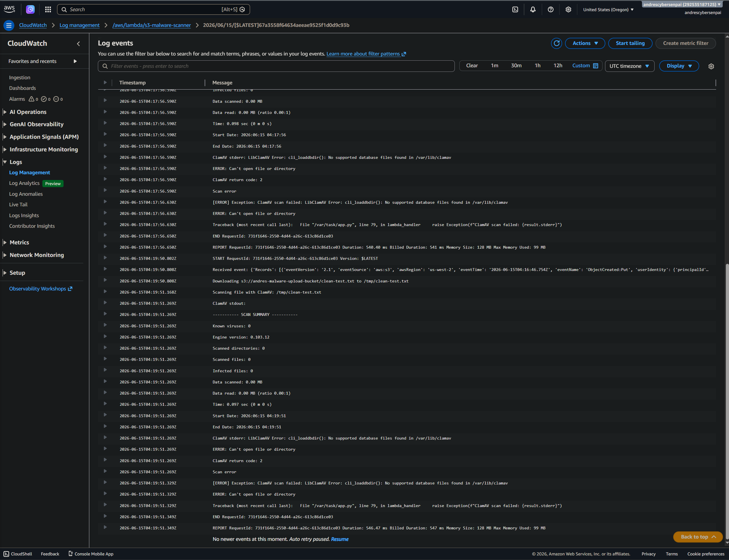Open the UTC timezone dropdown
The width and height of the screenshot is (729, 560).
[x=629, y=66]
